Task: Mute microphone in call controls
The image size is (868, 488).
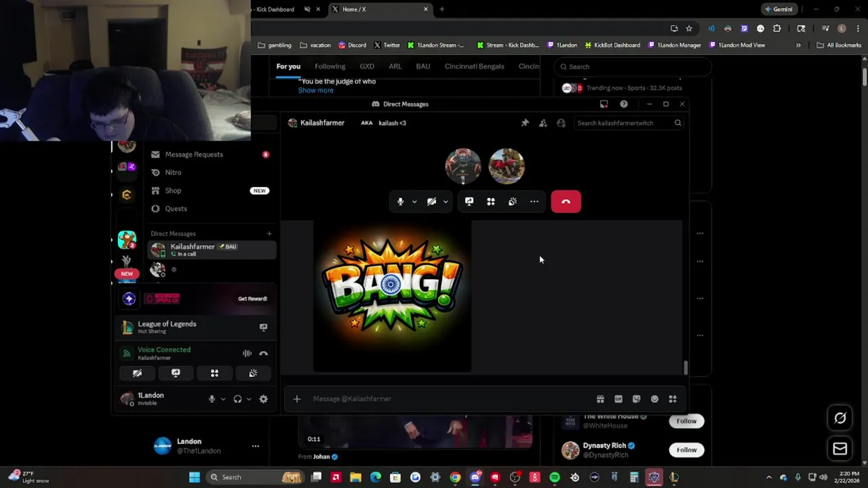Action: click(x=400, y=201)
